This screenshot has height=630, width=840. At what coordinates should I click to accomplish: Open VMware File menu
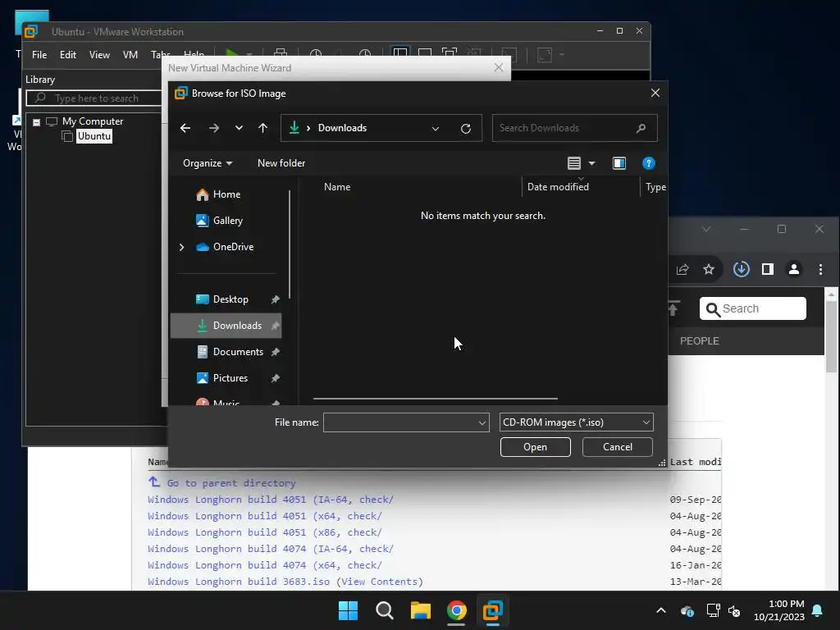tap(39, 55)
